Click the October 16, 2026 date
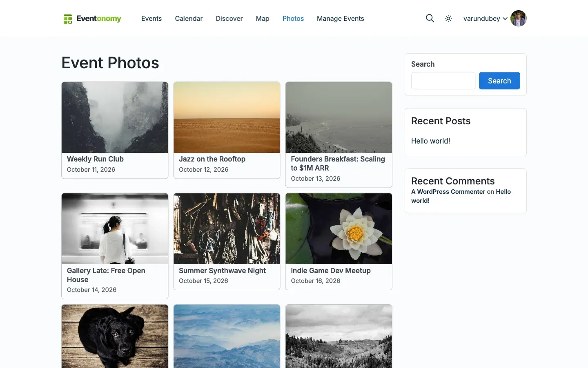This screenshot has width=588, height=368. pyautogui.click(x=316, y=281)
